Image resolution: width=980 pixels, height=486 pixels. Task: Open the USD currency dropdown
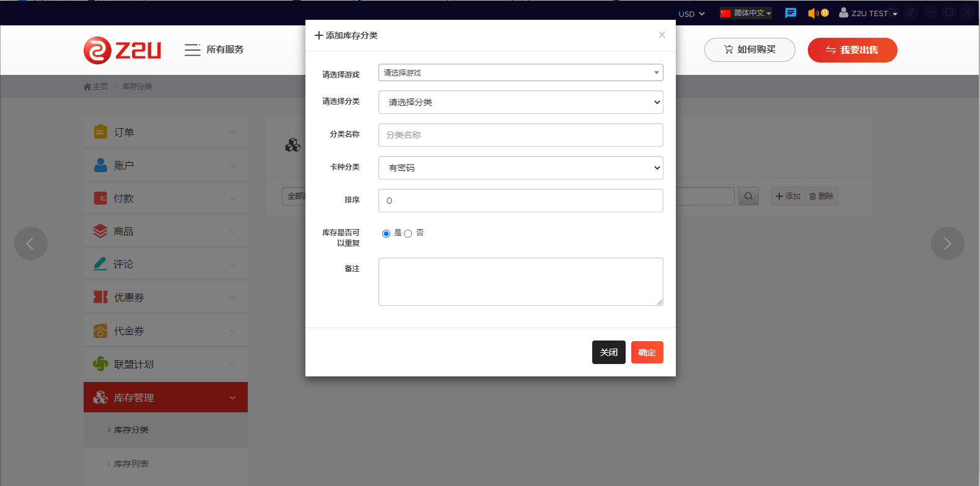click(691, 14)
